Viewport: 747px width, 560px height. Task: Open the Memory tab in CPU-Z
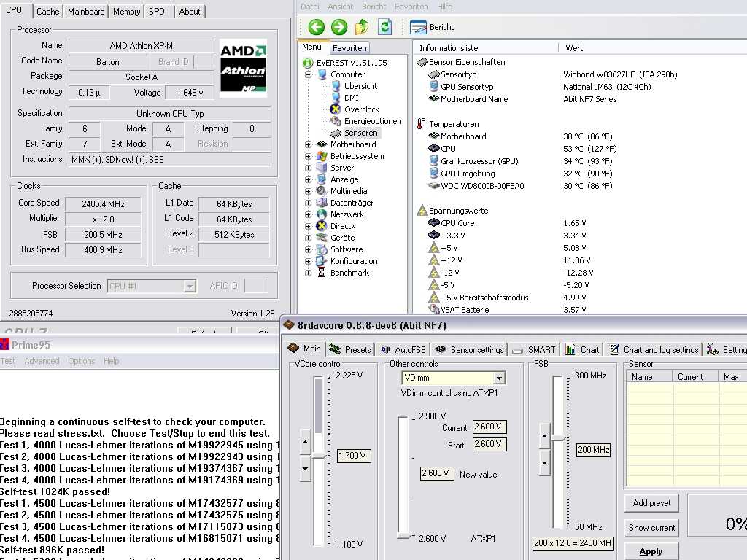click(126, 12)
